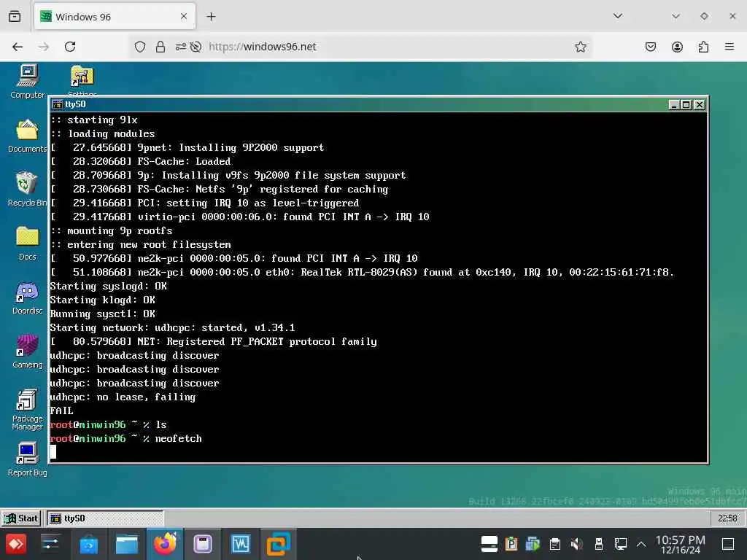Open the VirtualBox taskbar icon

[x=278, y=544]
